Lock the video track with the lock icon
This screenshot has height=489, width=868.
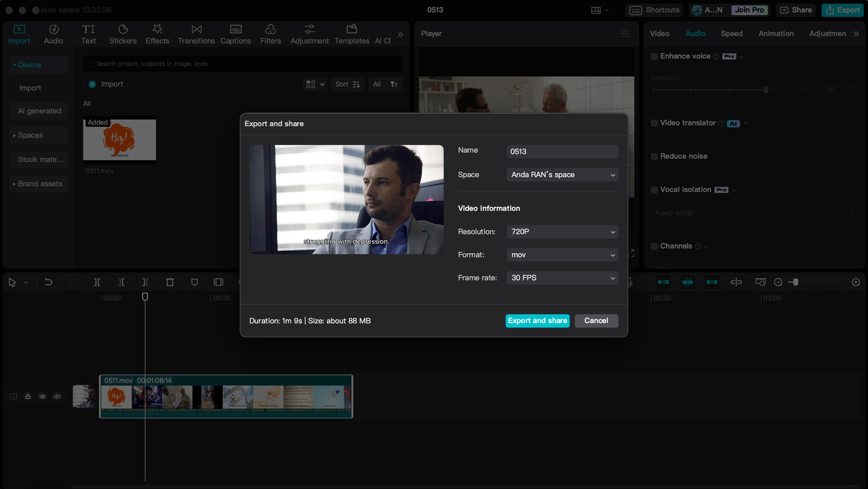pyautogui.click(x=28, y=397)
